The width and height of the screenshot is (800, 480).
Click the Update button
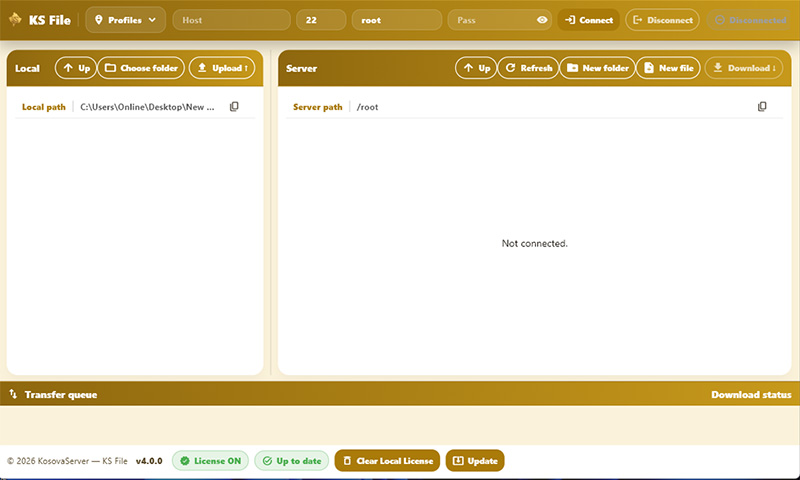click(x=475, y=461)
